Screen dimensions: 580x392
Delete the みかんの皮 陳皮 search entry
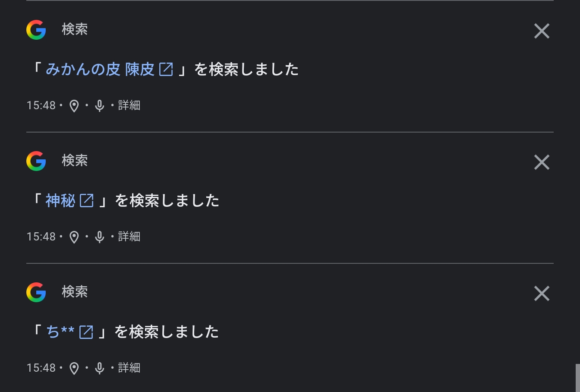coord(542,31)
